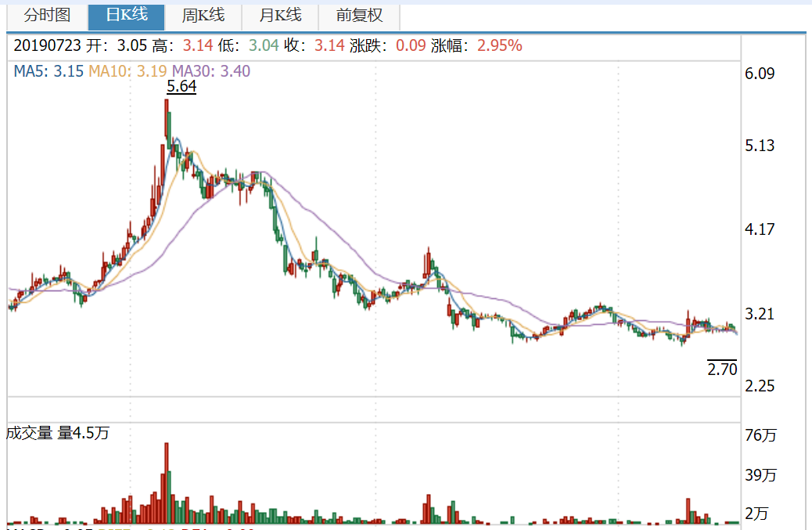This screenshot has width=812, height=530.
Task: Click the 4.17 price axis label
Action: coord(760,229)
